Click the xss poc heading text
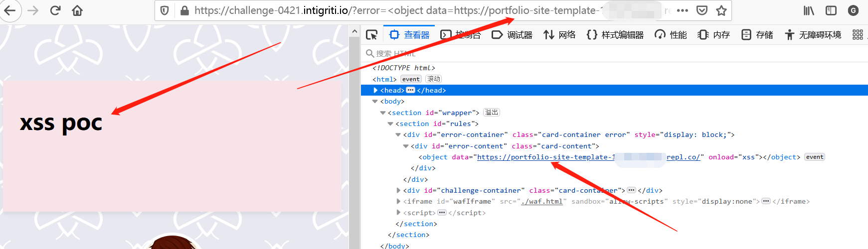The image size is (868, 249). (x=61, y=123)
